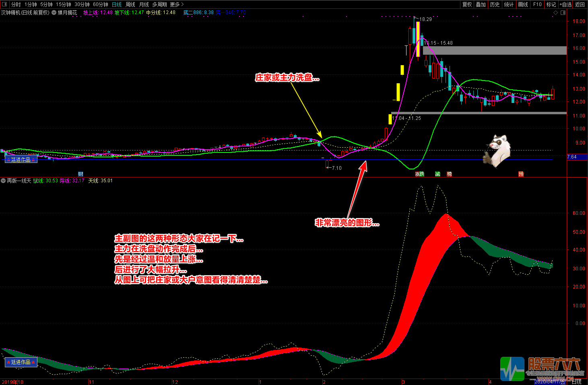The height and width of the screenshot is (385, 588).
Task: Click the 18.29 high price flag marker
Action: [x=417, y=19]
